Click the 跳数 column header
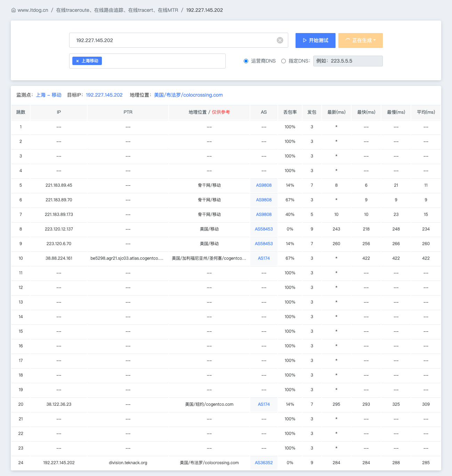This screenshot has height=476, width=452. (x=21, y=112)
